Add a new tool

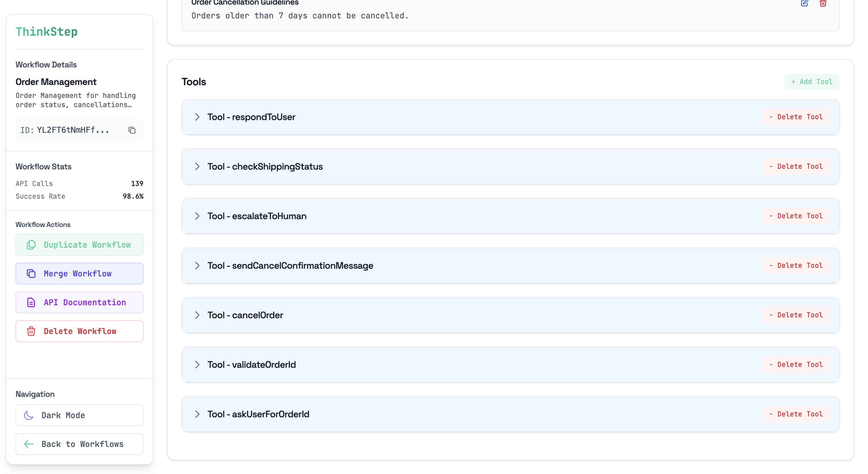[812, 82]
